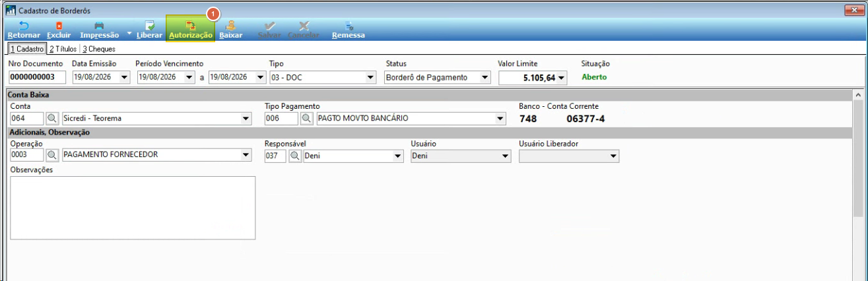Click the Observações text area
Viewport: 868px width, 281px height.
click(133, 208)
